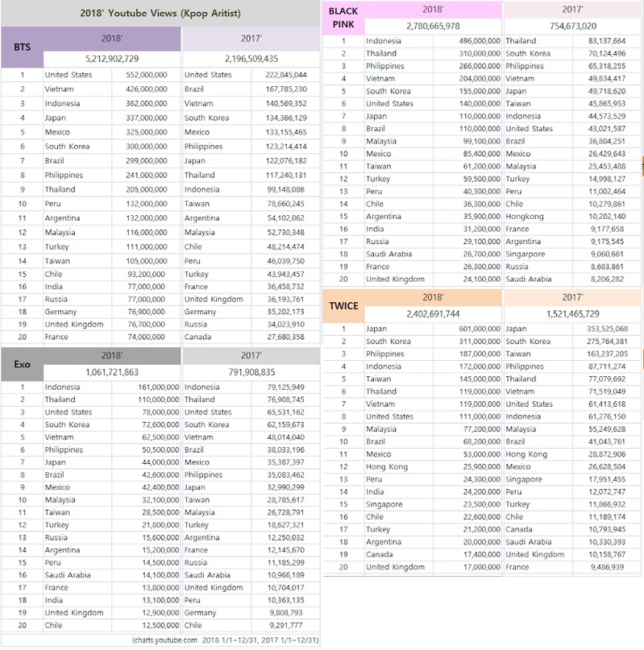Click Blackpink 2018 total 2,780,665,978
644x650 pixels.
(x=433, y=26)
